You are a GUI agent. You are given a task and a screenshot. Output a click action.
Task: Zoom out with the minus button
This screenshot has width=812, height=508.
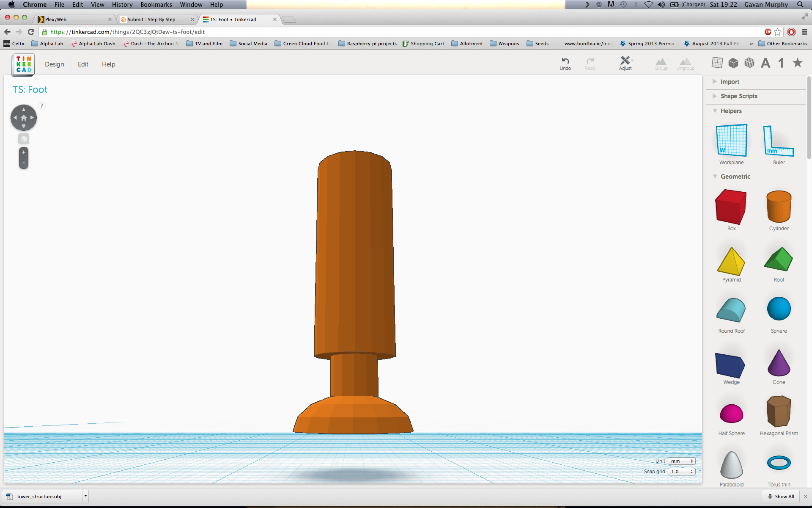tap(24, 163)
